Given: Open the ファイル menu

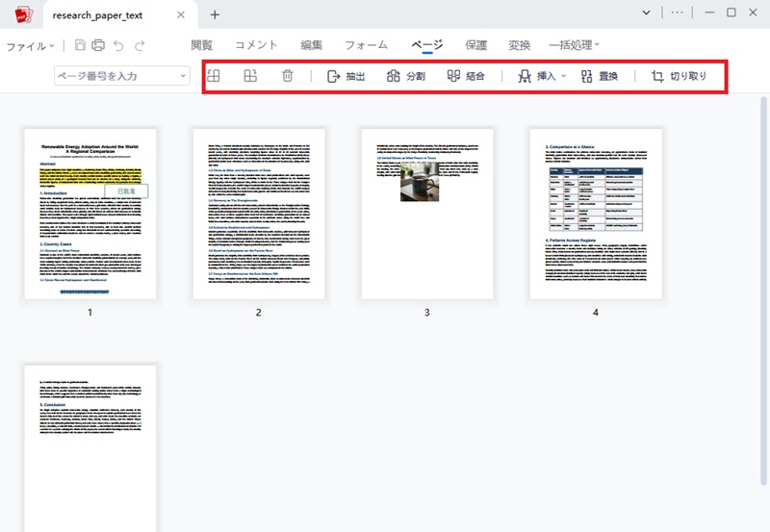Looking at the screenshot, I should 30,46.
